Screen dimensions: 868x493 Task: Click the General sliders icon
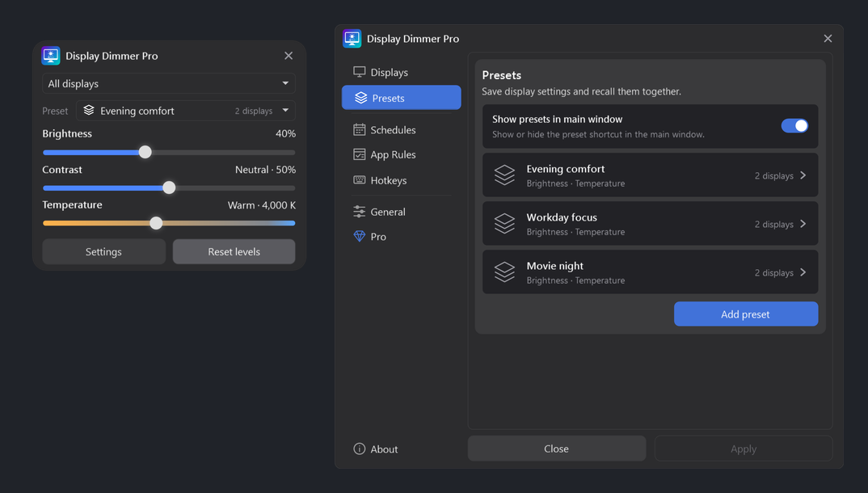coord(360,212)
